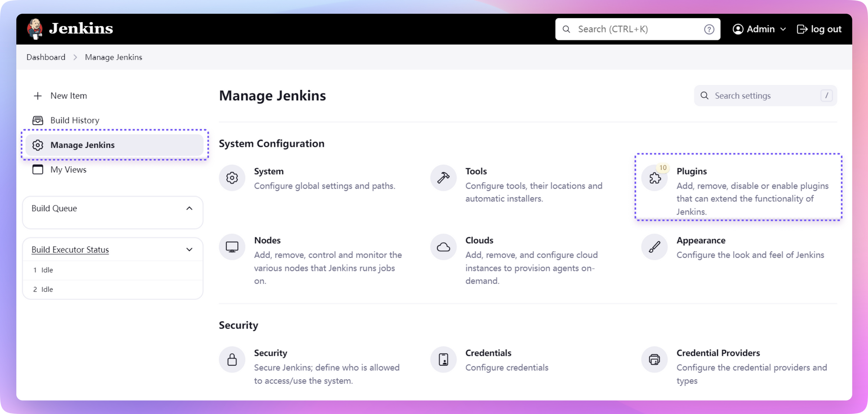The width and height of the screenshot is (868, 414).
Task: Open the search help question mark icon
Action: [x=709, y=29]
